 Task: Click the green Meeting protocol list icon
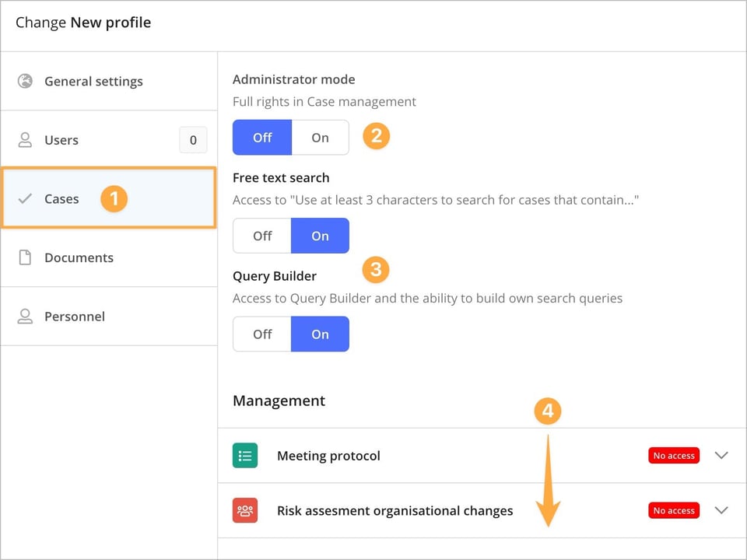point(245,456)
